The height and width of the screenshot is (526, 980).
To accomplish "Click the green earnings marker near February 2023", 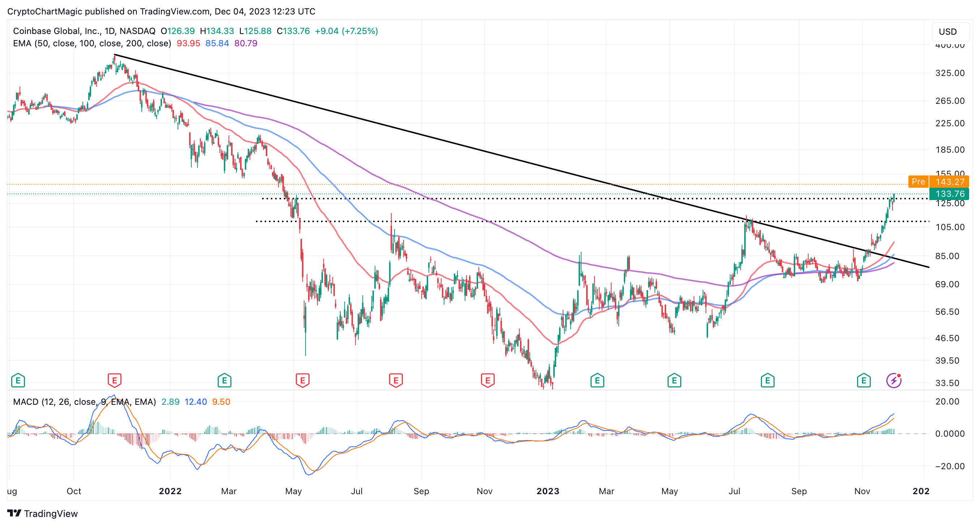I will 597,380.
